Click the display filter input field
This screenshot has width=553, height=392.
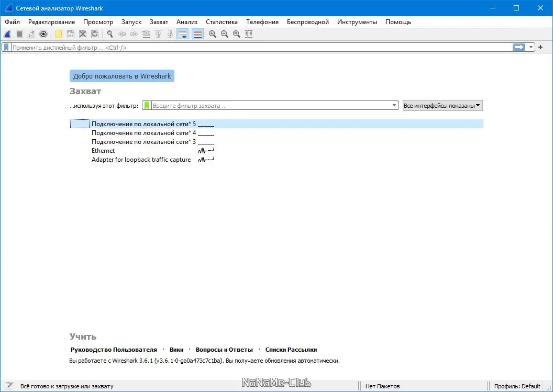pyautogui.click(x=261, y=47)
